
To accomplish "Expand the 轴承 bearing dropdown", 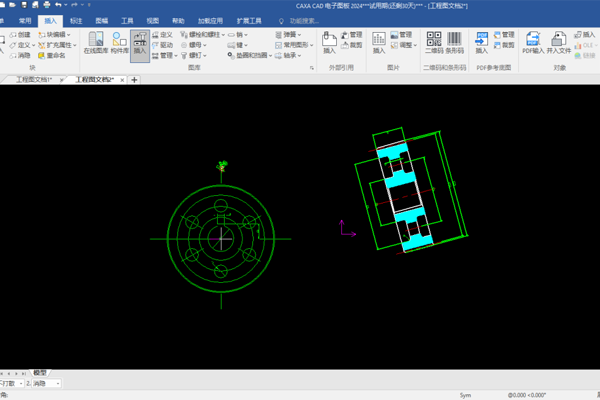I will click(299, 56).
